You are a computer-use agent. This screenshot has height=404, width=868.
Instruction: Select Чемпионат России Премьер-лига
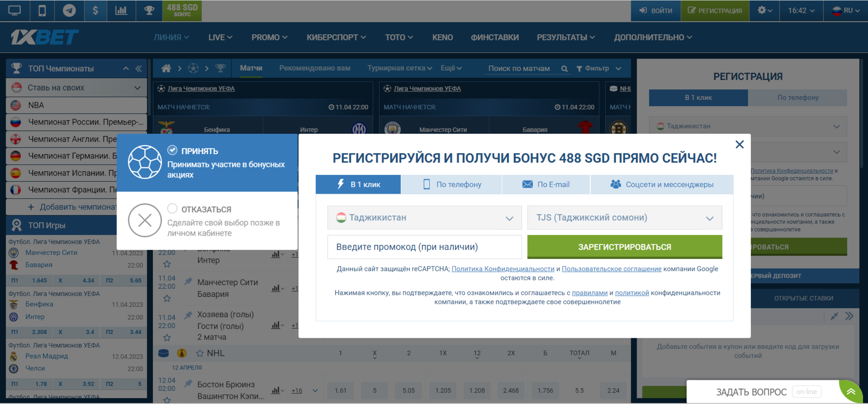point(76,122)
